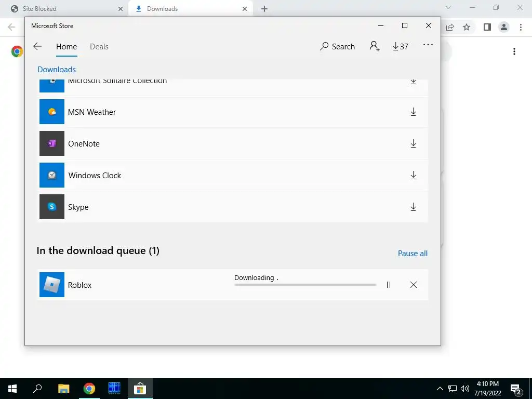Open the Skype app tile
Viewport: 532px width, 399px height.
pyautogui.click(x=52, y=207)
